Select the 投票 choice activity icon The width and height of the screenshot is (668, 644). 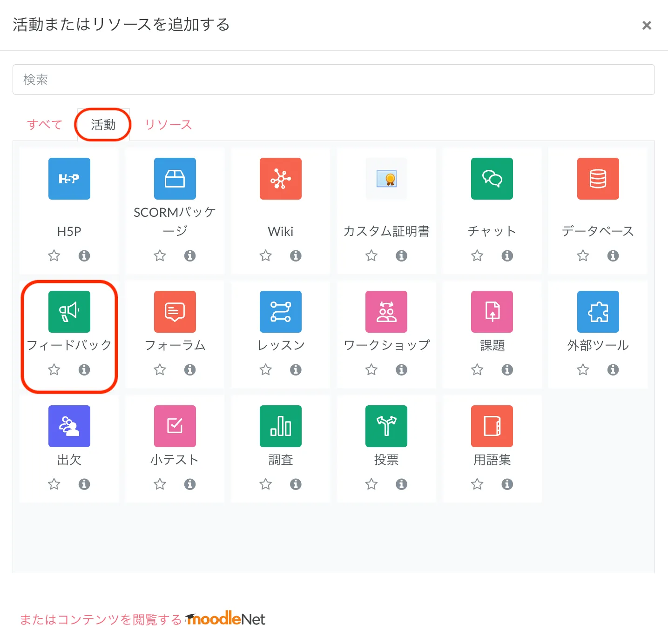pyautogui.click(x=386, y=426)
